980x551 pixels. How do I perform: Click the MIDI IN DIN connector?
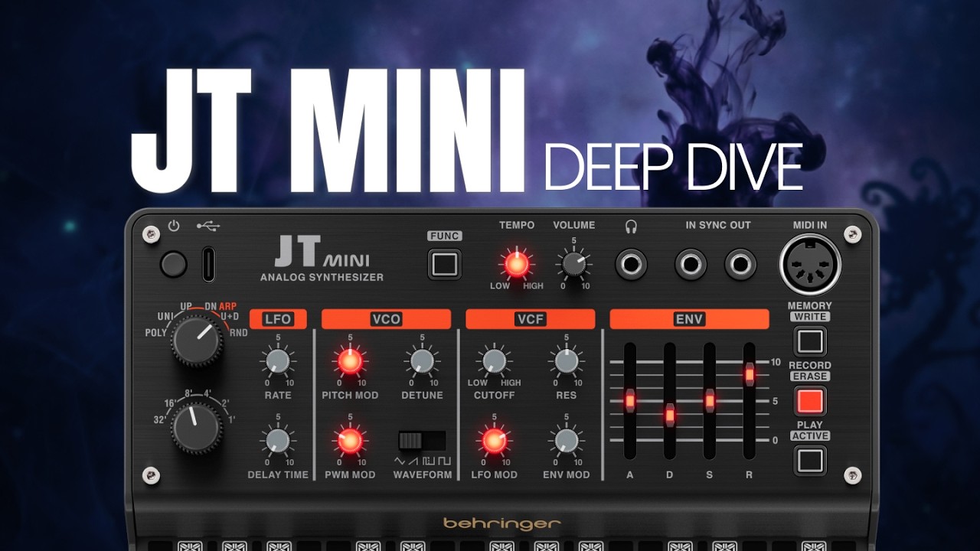coord(810,265)
